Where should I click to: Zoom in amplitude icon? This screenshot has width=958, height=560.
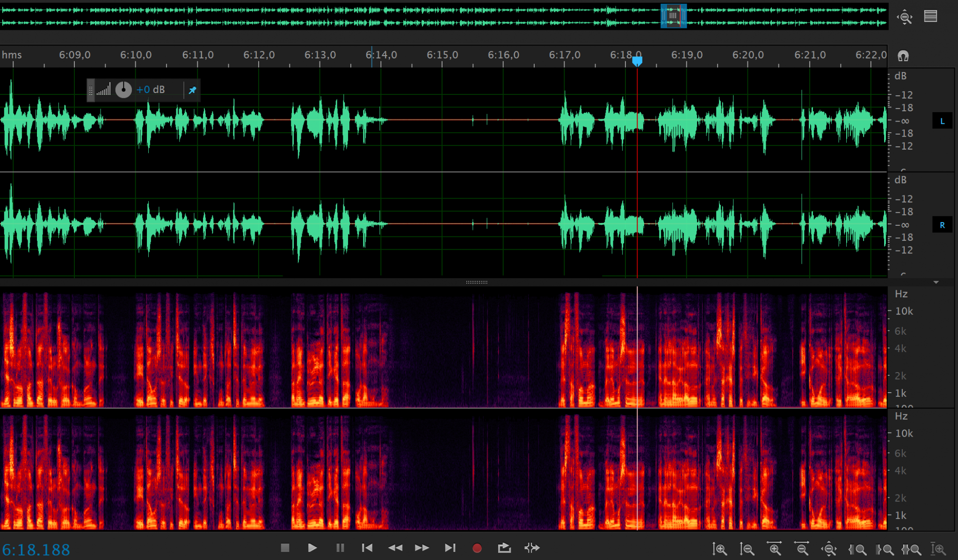pyautogui.click(x=719, y=549)
